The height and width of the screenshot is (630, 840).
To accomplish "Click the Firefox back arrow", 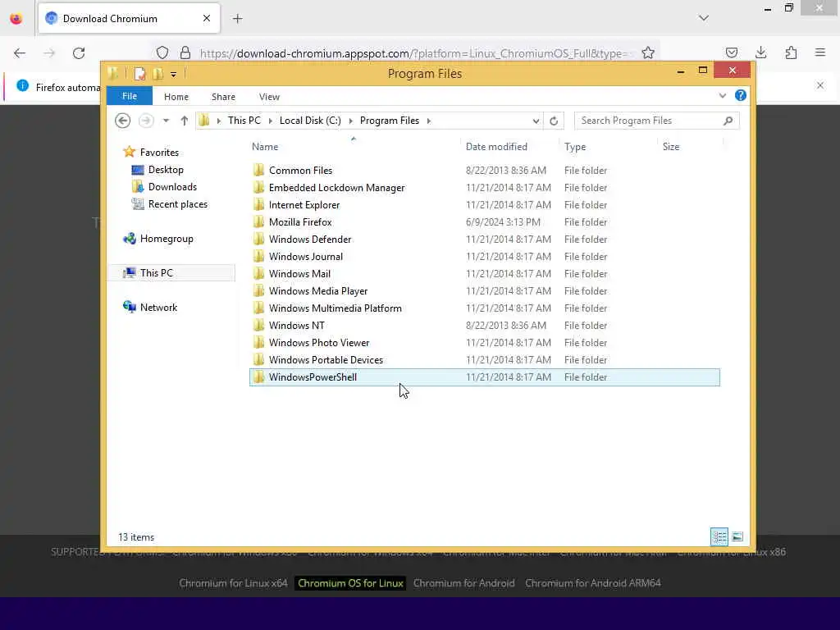I will 20,53.
